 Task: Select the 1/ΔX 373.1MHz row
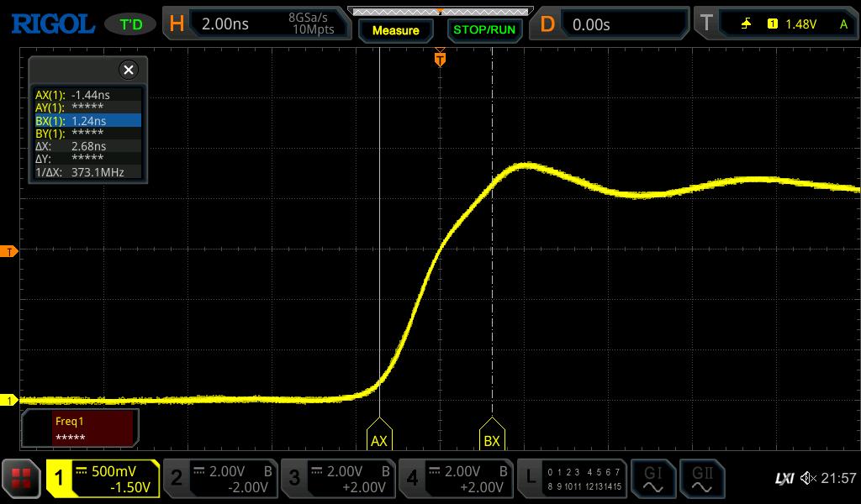click(87, 172)
